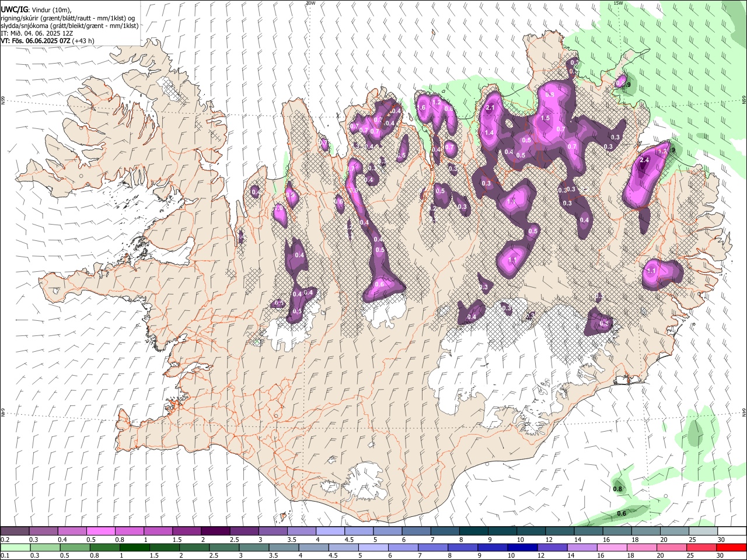Click the dark teal swatch at 8 in upper legend
This screenshot has width=747, height=560.
click(474, 531)
